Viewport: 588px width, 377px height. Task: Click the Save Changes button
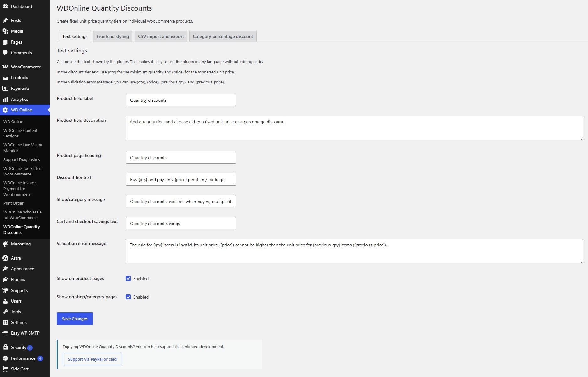pyautogui.click(x=75, y=319)
